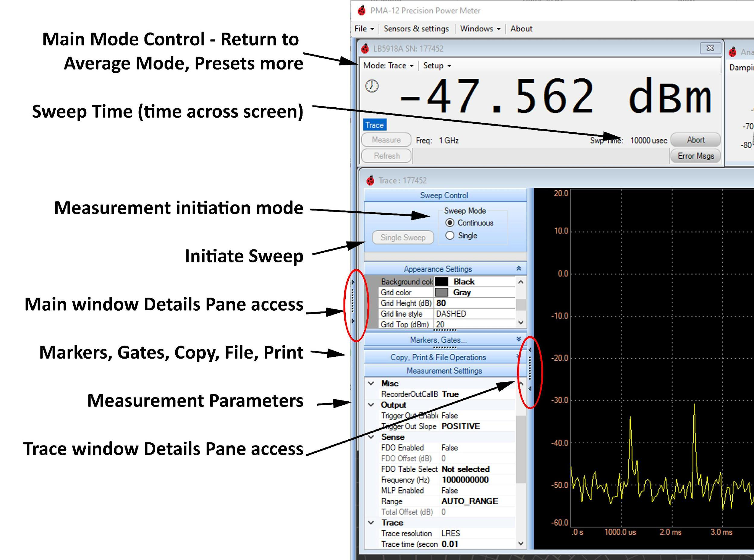Open the Setup dropdown
Screen dimensions: 754x560
(x=437, y=65)
